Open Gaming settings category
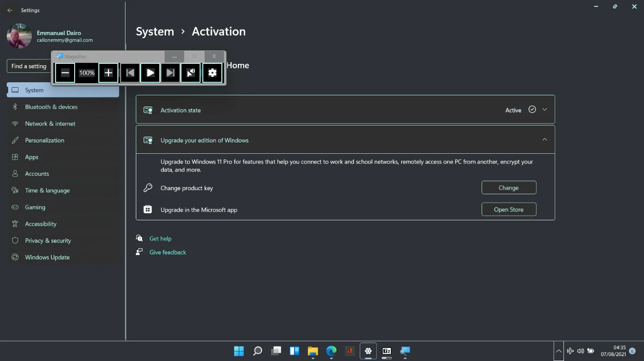The width and height of the screenshot is (644, 361). (63, 207)
